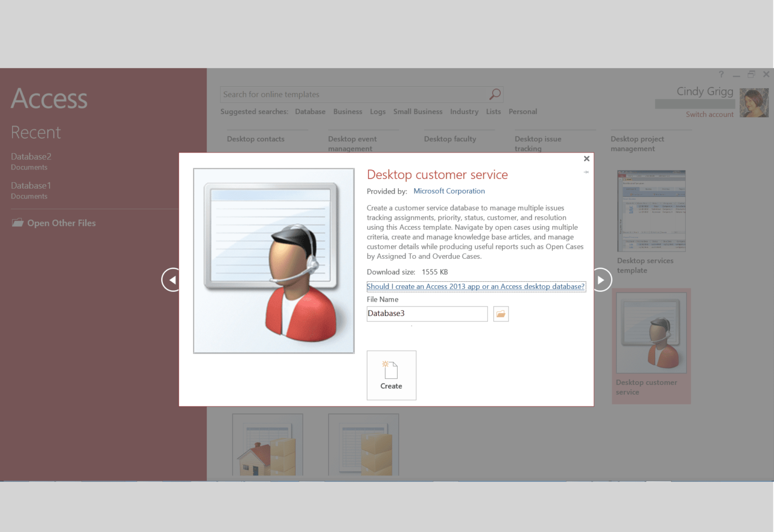Click Switch account
Viewport: 774px width, 532px height.
[x=709, y=114]
